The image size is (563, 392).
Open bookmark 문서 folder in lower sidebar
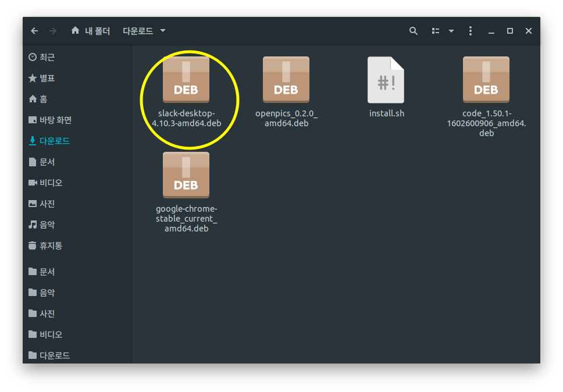tap(47, 272)
